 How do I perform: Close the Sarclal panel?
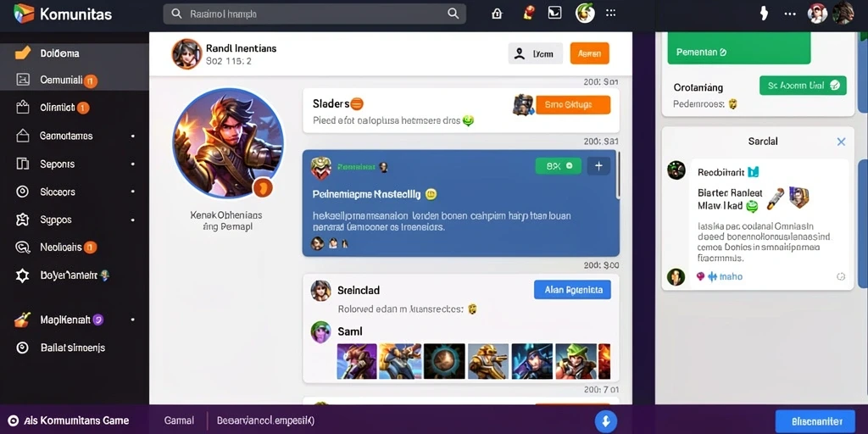tap(841, 142)
